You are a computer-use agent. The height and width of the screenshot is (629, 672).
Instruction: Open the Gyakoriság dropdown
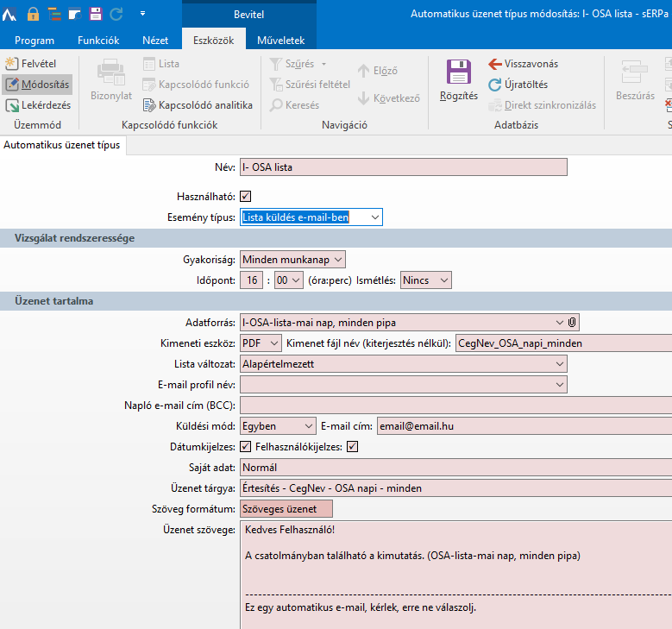tap(337, 259)
